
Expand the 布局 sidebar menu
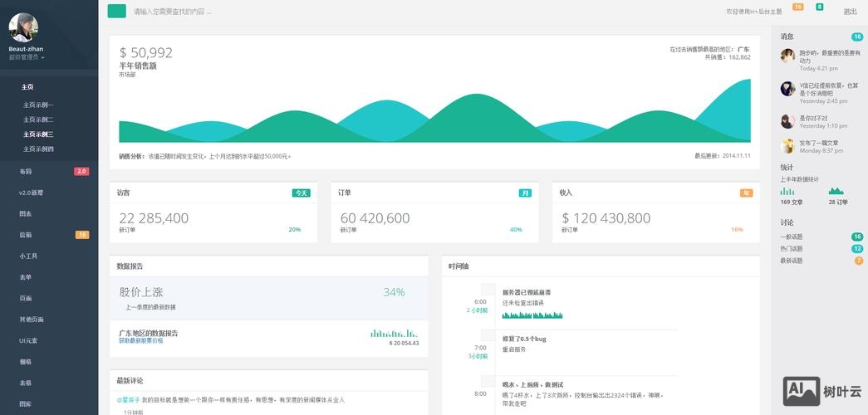[x=26, y=171]
